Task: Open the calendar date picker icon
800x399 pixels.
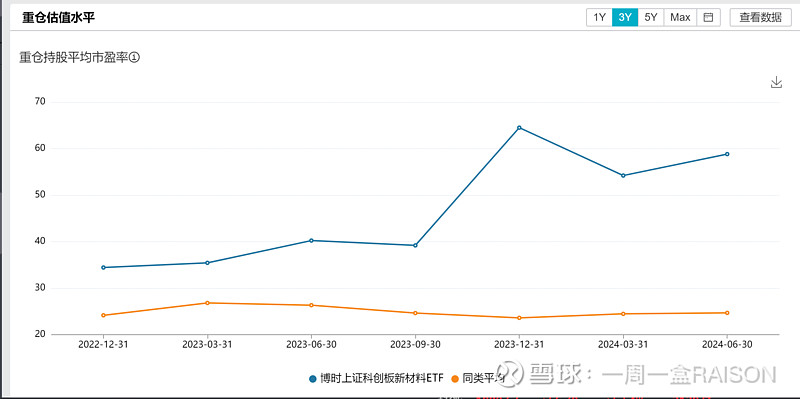Action: pyautogui.click(x=708, y=17)
